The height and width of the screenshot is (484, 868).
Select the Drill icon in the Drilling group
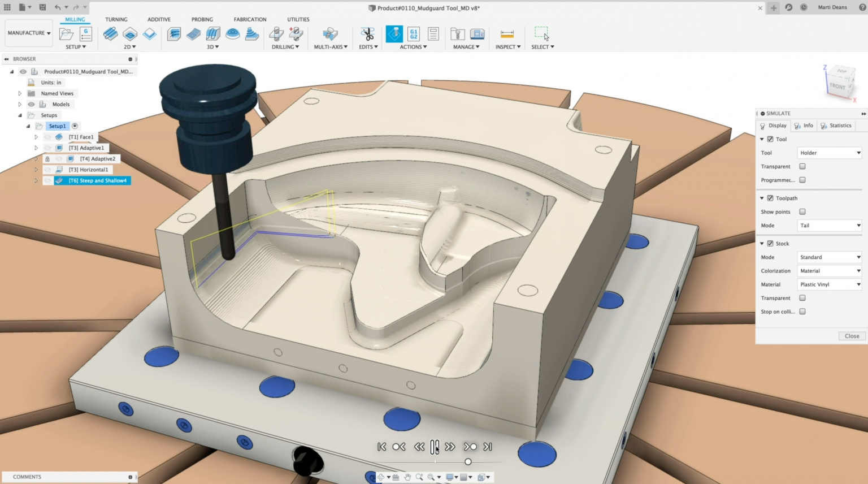click(276, 33)
